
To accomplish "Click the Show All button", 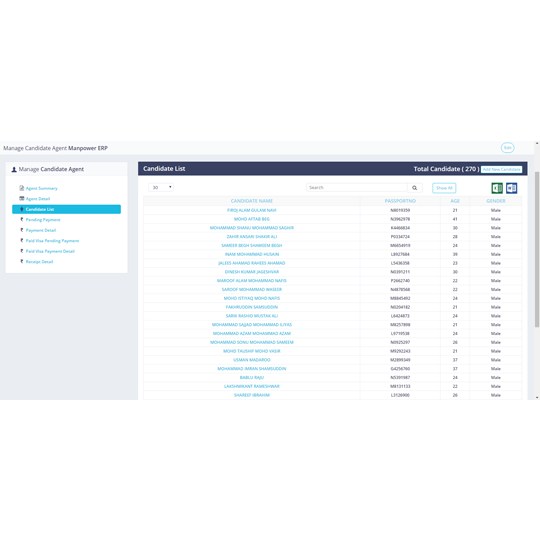I will (444, 188).
